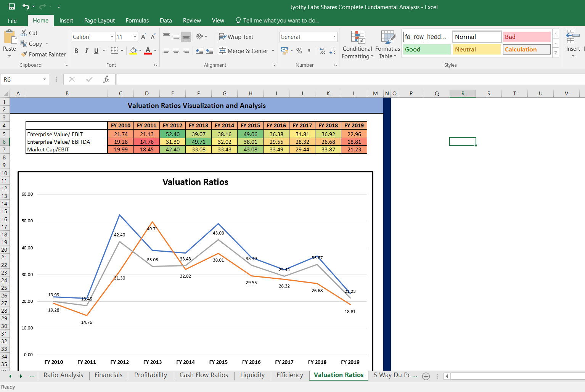Expand the Name Box dropdown arrow

(x=45, y=79)
